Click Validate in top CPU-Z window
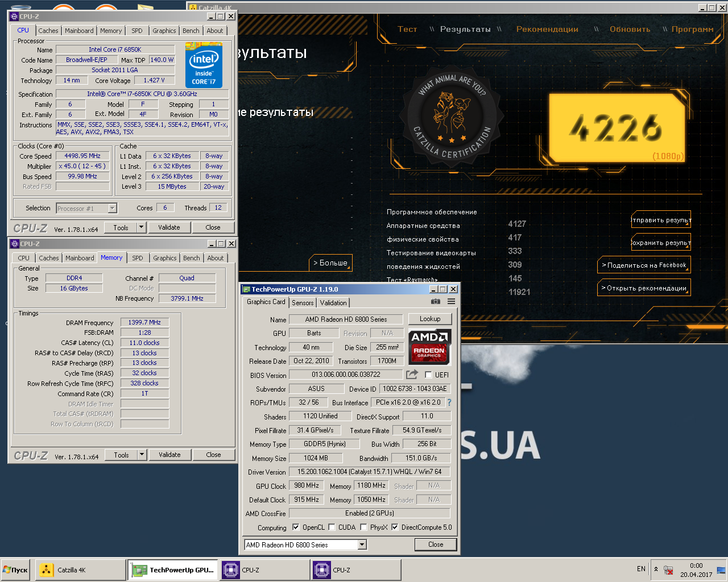 coord(169,227)
